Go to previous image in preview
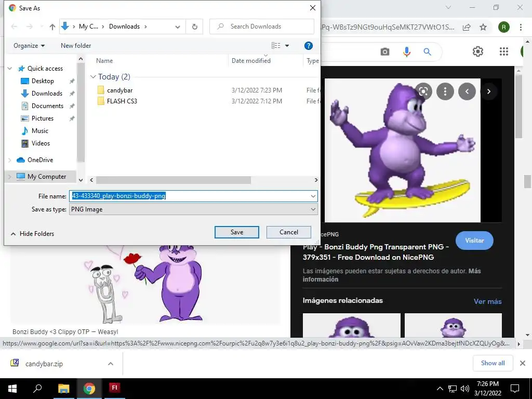The image size is (532, 399). (467, 91)
